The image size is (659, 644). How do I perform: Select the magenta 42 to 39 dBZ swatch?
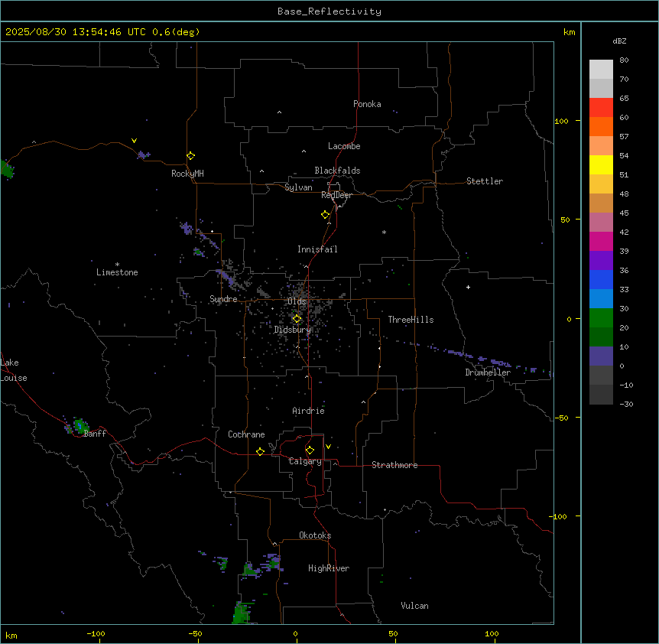click(601, 241)
